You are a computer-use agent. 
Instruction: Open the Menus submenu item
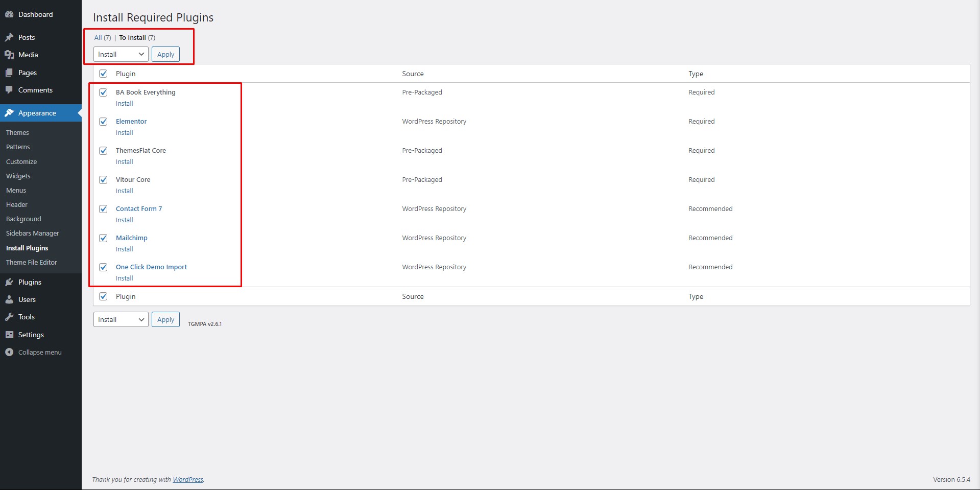click(x=16, y=190)
